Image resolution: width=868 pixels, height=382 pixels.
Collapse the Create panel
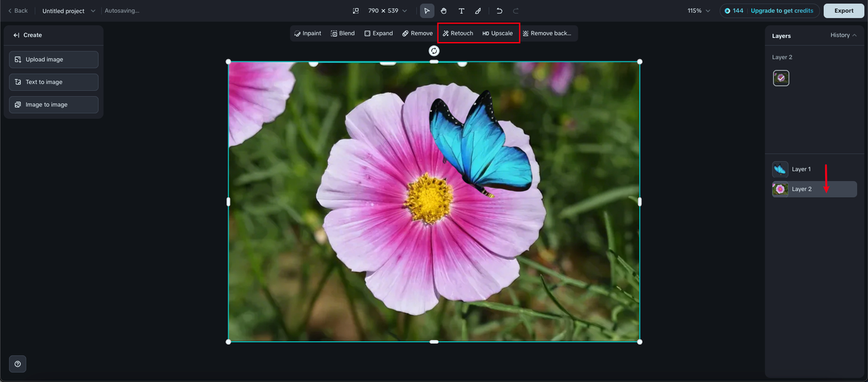[x=16, y=35]
